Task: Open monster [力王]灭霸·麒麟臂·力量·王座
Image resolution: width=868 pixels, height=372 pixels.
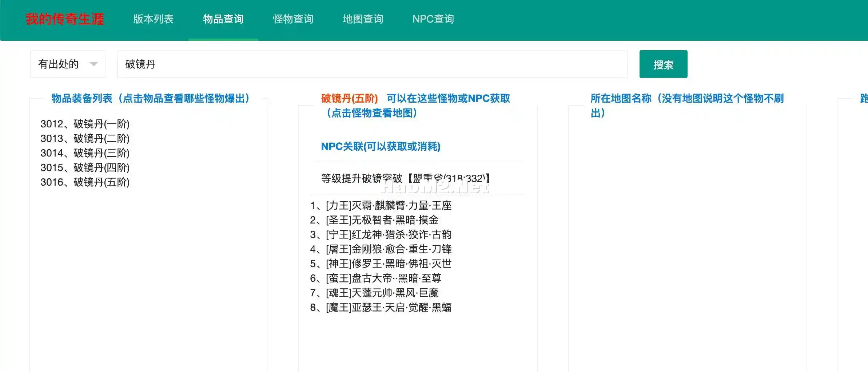Action: point(381,205)
